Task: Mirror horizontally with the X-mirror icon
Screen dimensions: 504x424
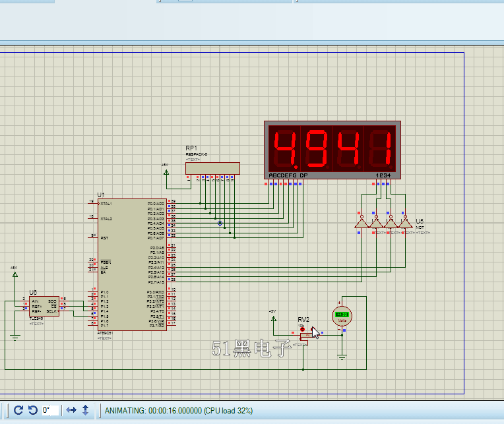Action: (71, 410)
